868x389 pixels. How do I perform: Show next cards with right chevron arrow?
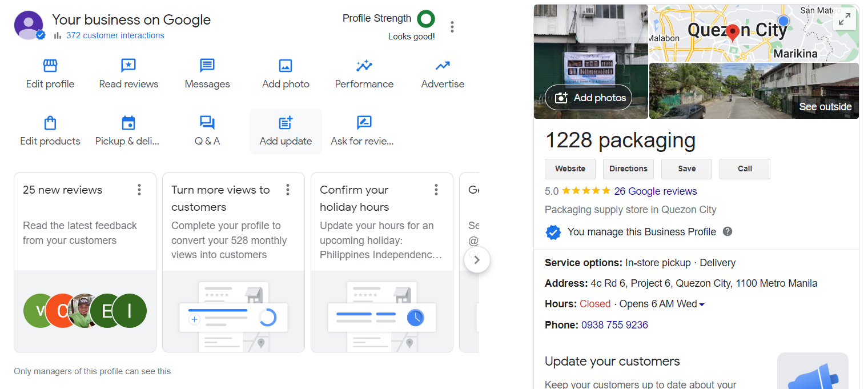coord(477,260)
